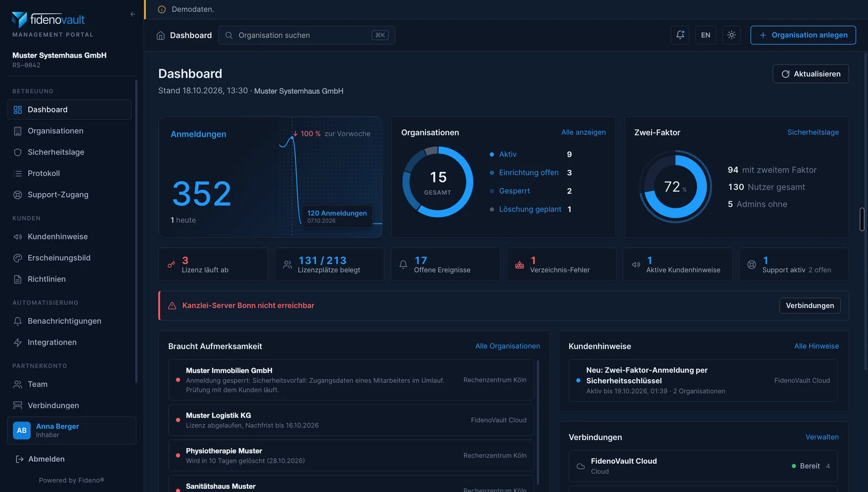This screenshot has height=492, width=868.
Task: Click the Verbindungen server icon in sidebar
Action: coord(17,405)
